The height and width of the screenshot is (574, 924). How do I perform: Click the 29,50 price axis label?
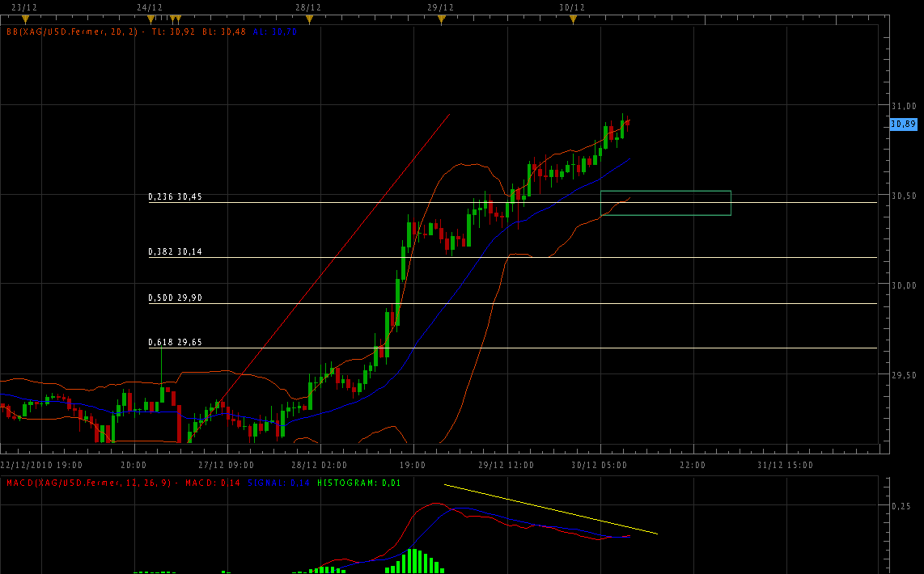[904, 375]
